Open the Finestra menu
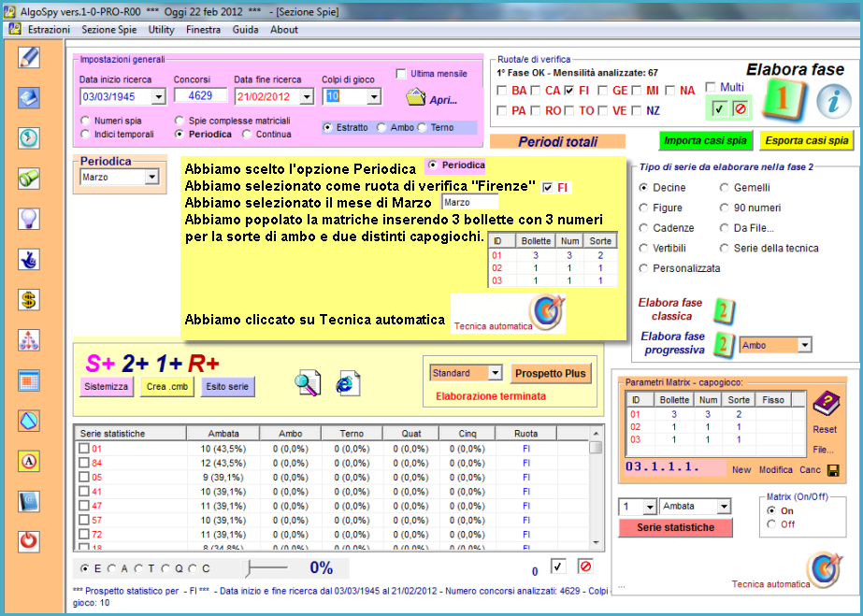The image size is (863, 616). (x=203, y=30)
